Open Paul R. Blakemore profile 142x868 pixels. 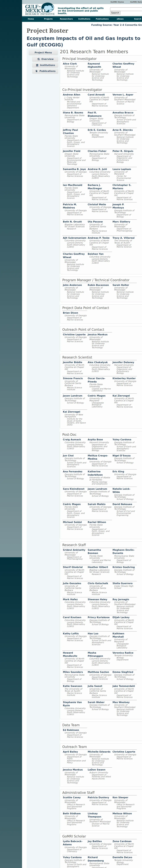[94, 114]
